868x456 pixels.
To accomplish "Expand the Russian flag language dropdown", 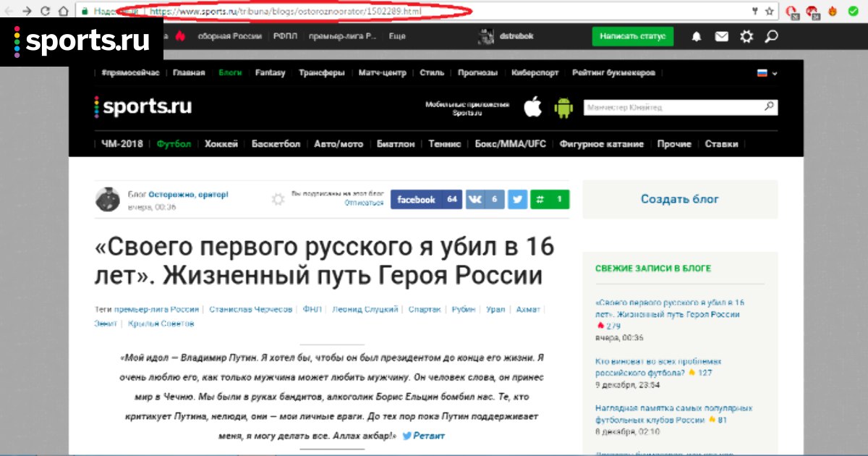I will pos(767,73).
